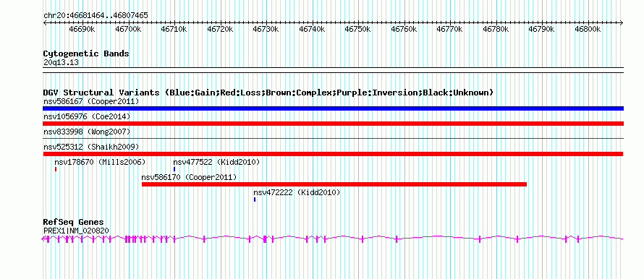Click the nsv586167 (Cooper2011) label
Image resolution: width=644 pixels, height=279 pixels.
91,101
